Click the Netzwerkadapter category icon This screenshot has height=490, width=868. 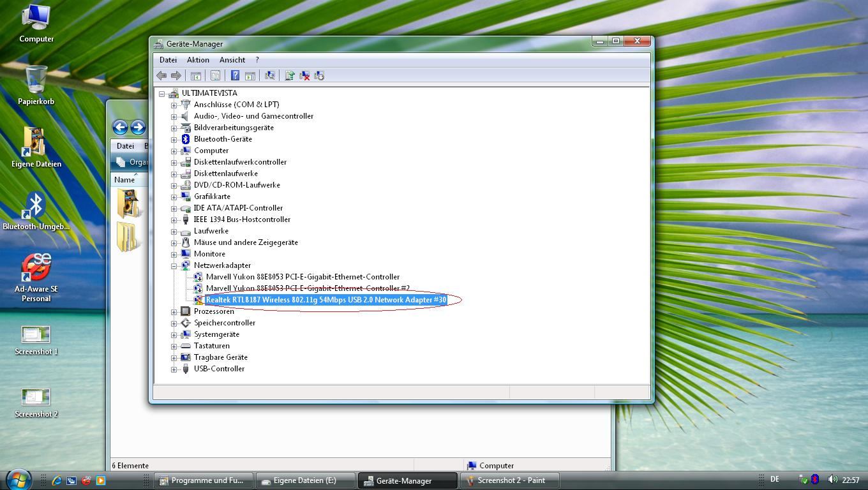(x=186, y=265)
